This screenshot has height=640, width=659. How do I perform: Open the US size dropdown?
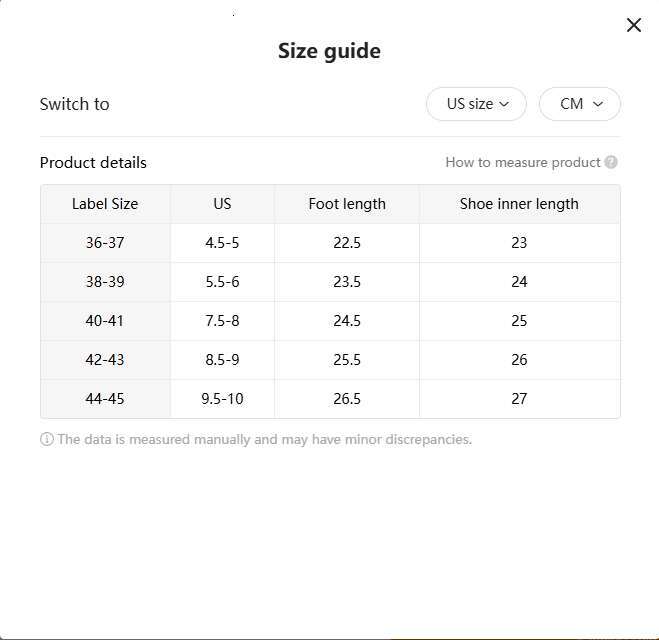tap(476, 104)
